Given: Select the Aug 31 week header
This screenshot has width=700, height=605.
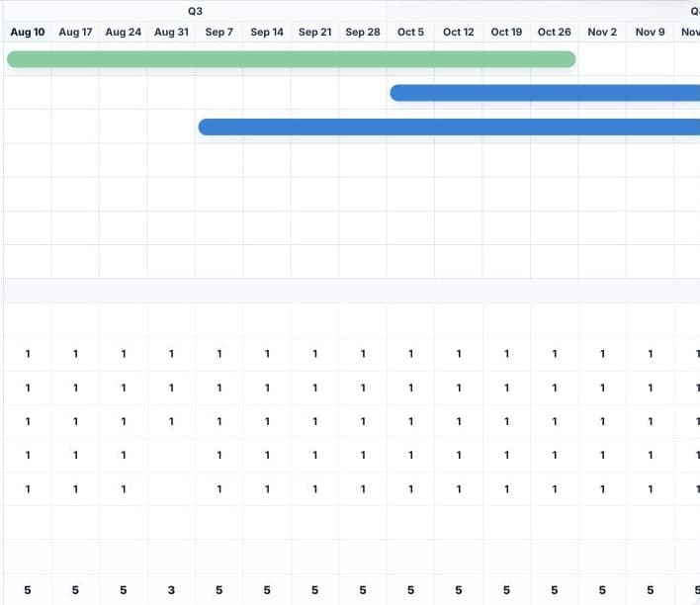Looking at the screenshot, I should tap(171, 33).
